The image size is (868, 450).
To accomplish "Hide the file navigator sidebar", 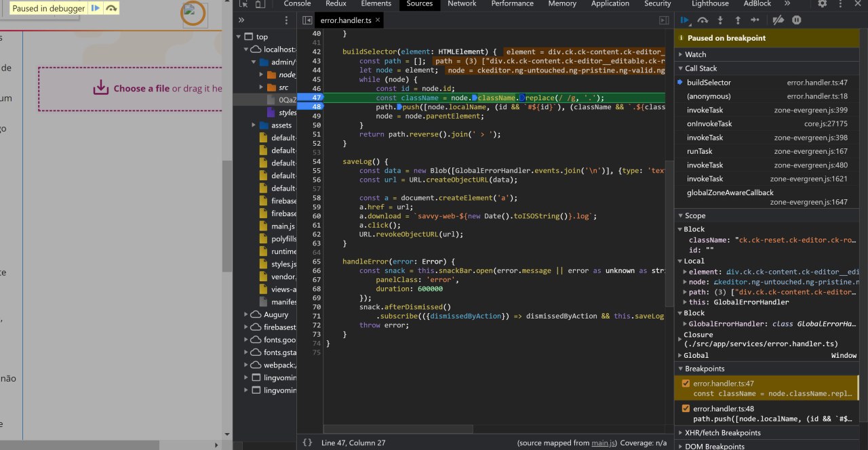I will coord(307,21).
